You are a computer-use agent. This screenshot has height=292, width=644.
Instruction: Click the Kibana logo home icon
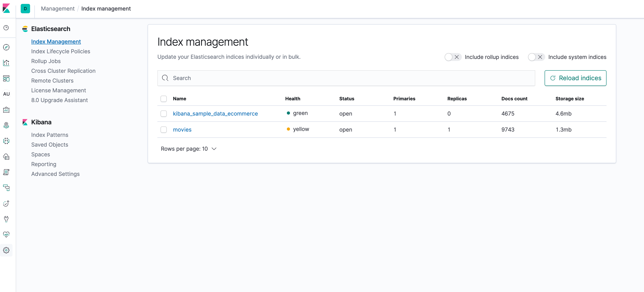point(6,8)
